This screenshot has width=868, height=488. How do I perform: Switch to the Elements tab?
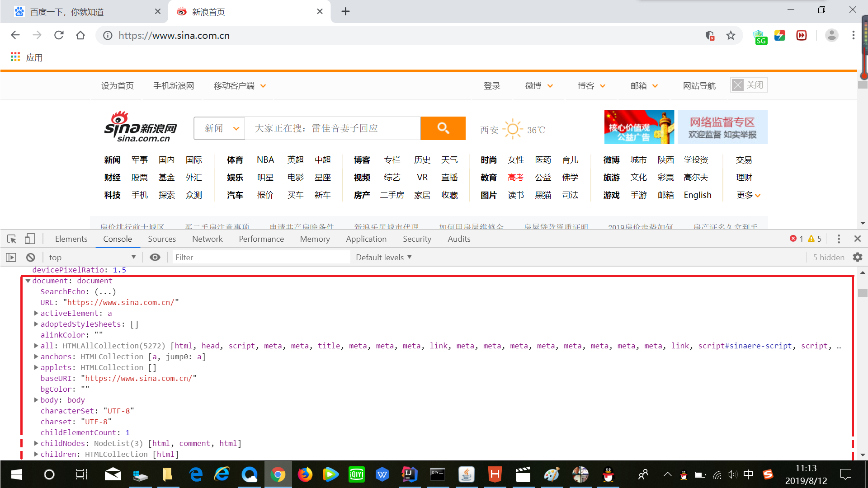click(71, 239)
